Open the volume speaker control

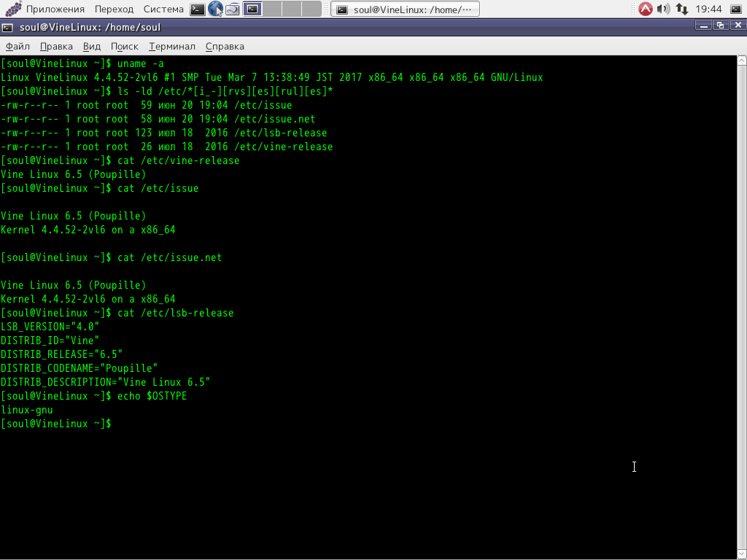(663, 9)
